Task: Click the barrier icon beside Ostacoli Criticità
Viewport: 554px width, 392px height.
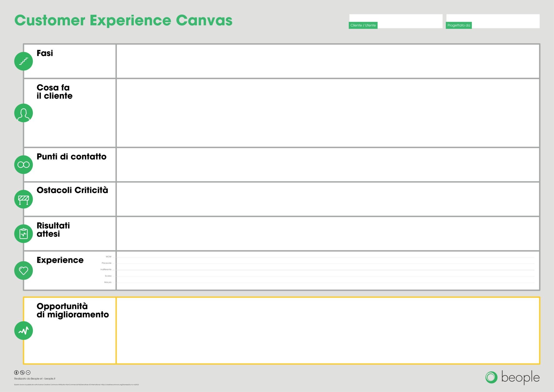Action: (23, 199)
